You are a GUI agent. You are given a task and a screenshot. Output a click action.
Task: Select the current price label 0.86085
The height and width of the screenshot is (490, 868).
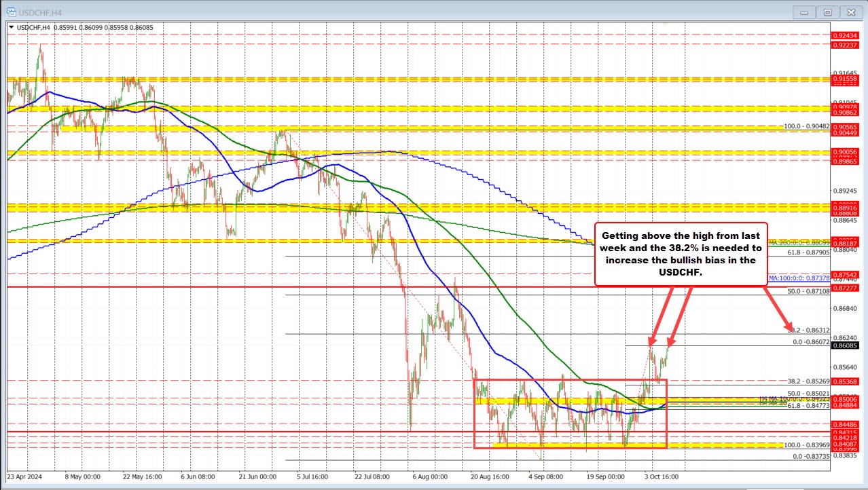click(x=846, y=346)
